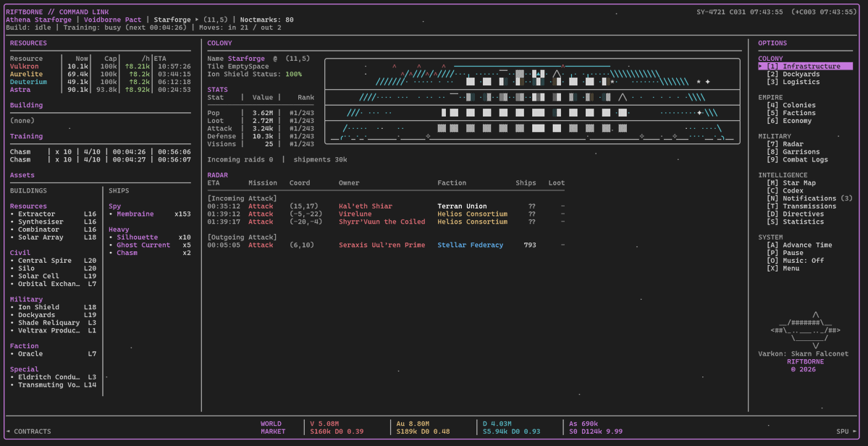This screenshot has height=446, width=868.
Task: Open the [6] Economy option
Action: click(x=789, y=121)
